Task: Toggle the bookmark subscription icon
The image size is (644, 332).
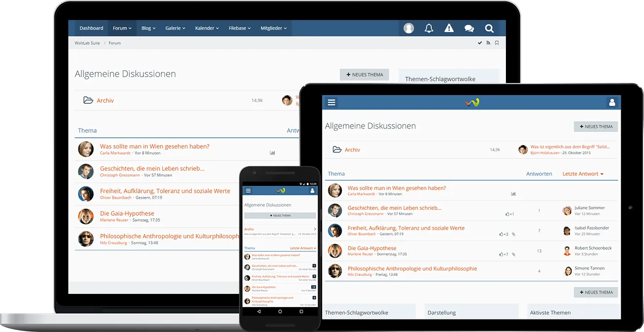Action: 497,43
